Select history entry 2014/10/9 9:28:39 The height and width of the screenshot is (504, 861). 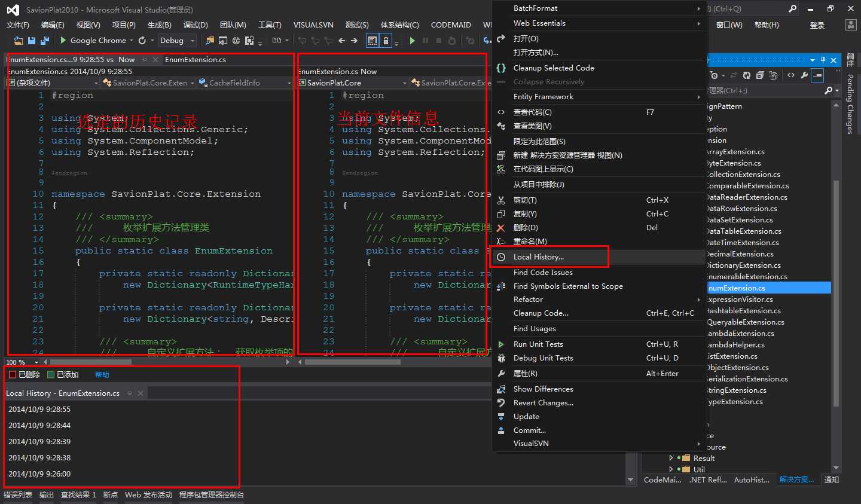[x=39, y=442]
